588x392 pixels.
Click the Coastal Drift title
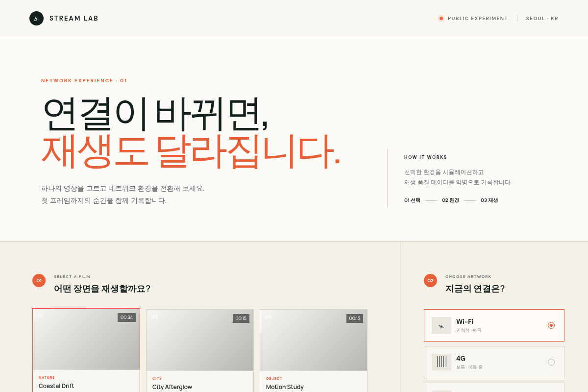point(56,386)
